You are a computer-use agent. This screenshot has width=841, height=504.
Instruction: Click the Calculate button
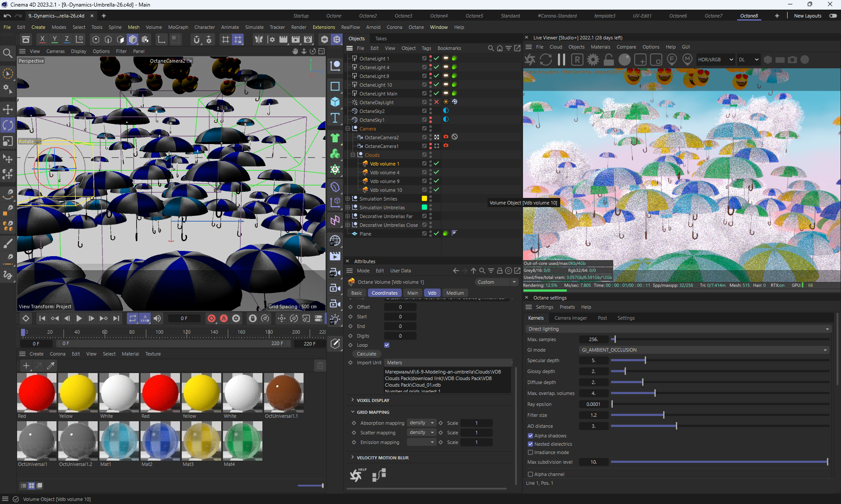(x=367, y=354)
